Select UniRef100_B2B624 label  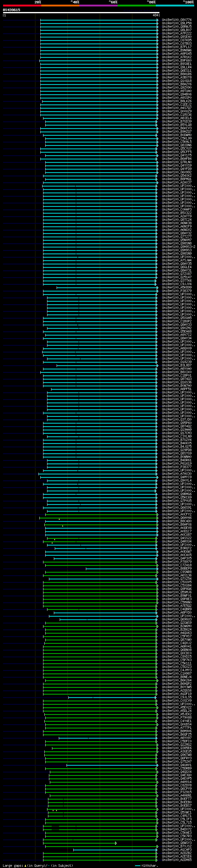point(176,629)
